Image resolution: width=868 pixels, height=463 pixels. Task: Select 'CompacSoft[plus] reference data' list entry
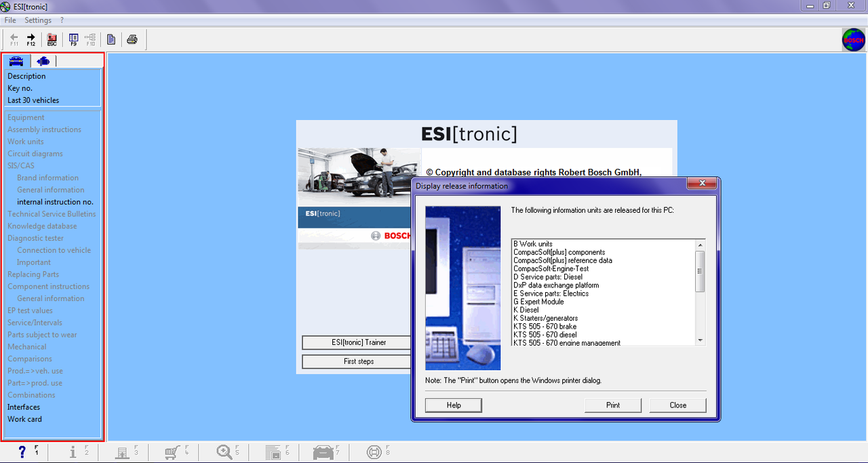pyautogui.click(x=563, y=260)
